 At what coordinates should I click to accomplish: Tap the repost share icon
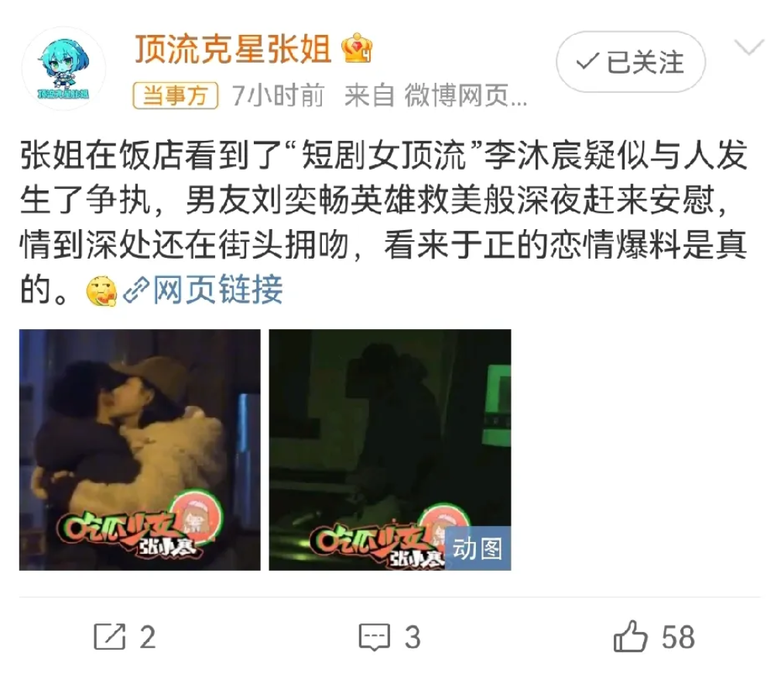(x=109, y=637)
